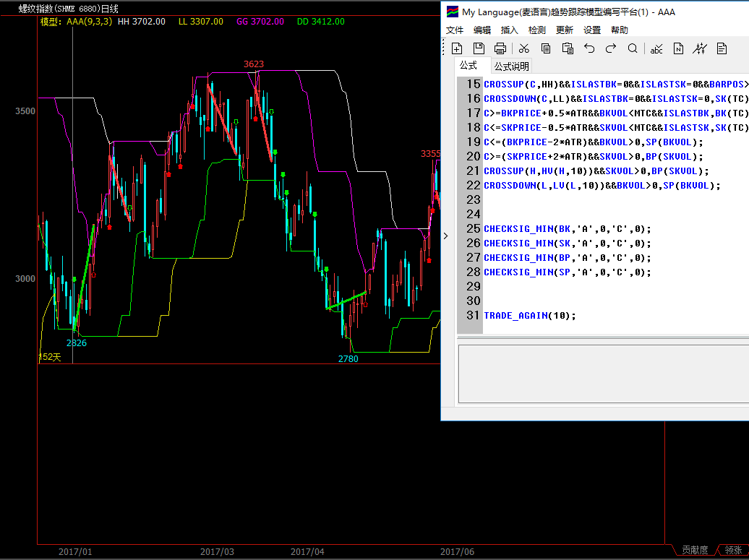Open the 设置 menu
The image size is (749, 560).
[592, 30]
